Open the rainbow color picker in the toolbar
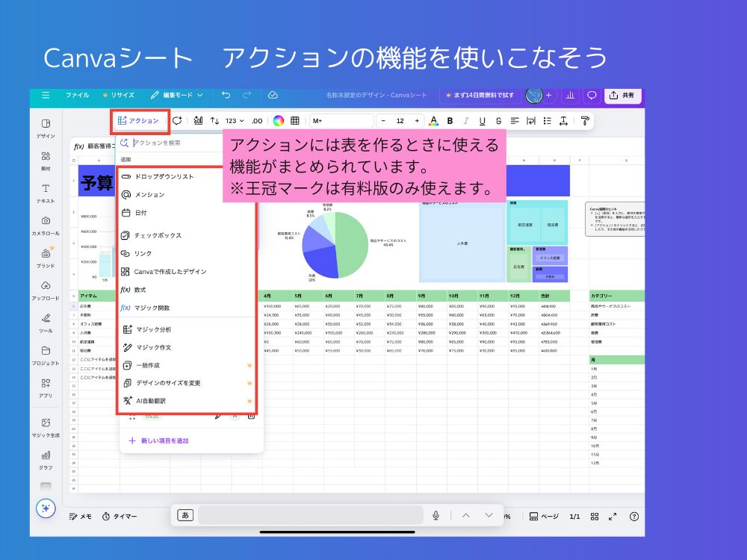 click(x=278, y=120)
